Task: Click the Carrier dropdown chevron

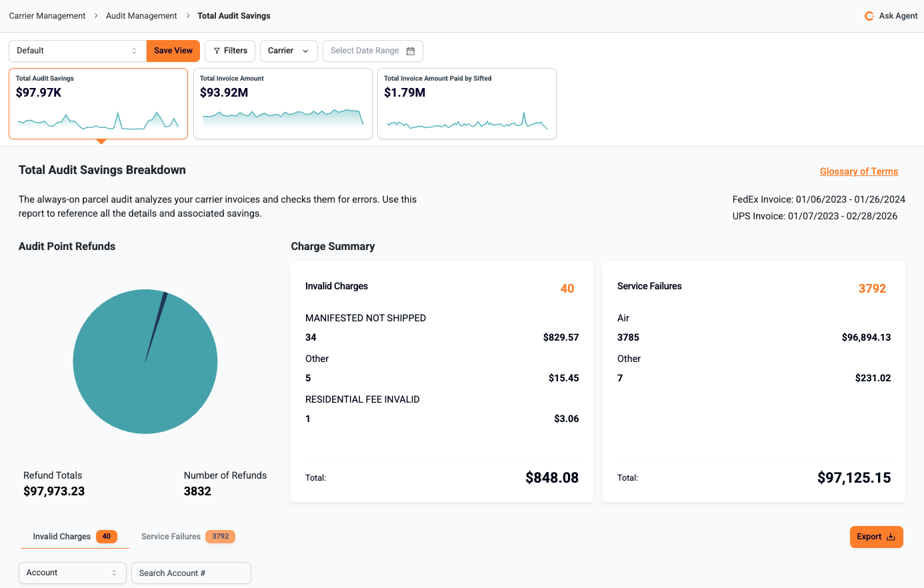Action: (x=305, y=51)
